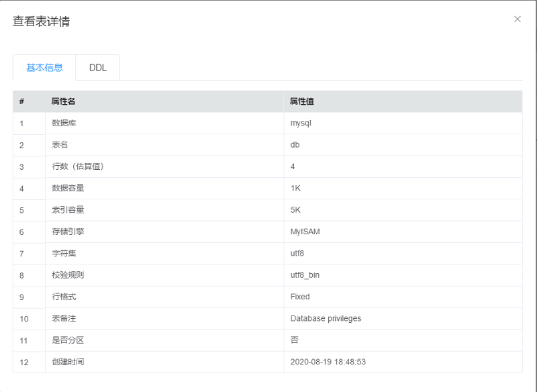
Task: Click the 查看表详情 dialog title
Action: [42, 21]
